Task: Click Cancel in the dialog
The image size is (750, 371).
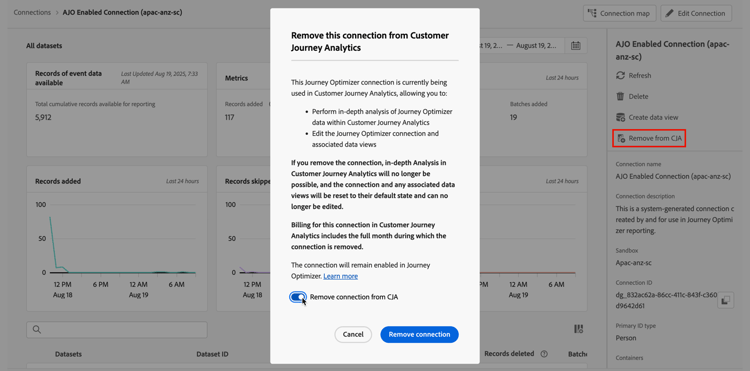Action: 353,335
